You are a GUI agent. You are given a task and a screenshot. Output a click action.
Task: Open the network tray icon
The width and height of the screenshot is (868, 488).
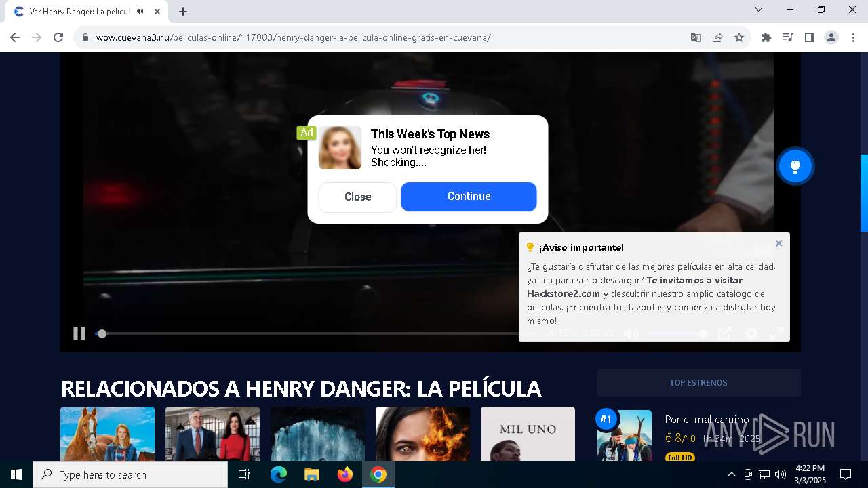[x=764, y=474]
